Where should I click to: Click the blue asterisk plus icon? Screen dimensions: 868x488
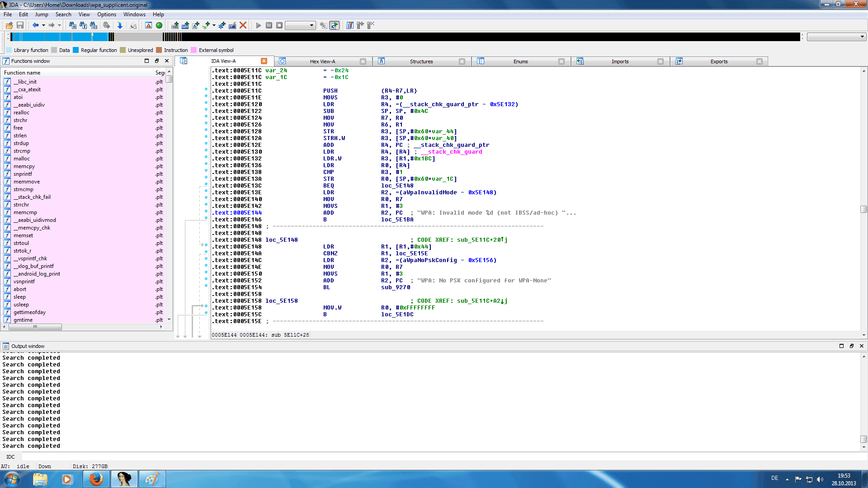222,25
